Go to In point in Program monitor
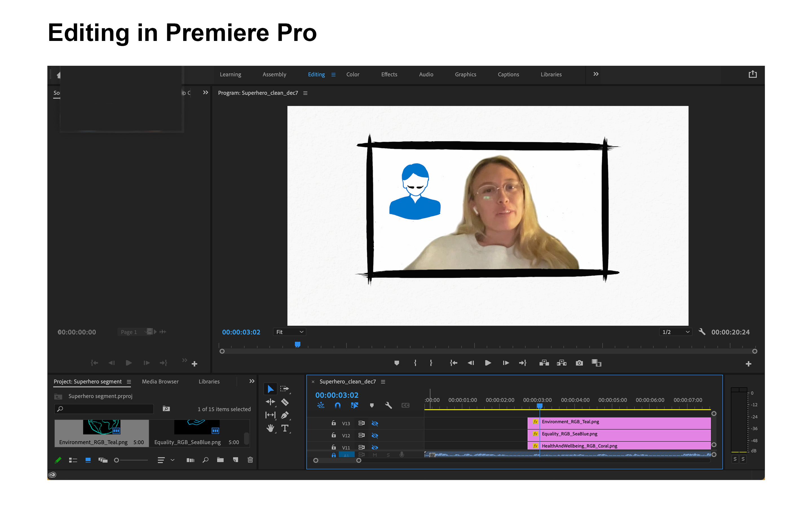812x508 pixels. point(453,363)
